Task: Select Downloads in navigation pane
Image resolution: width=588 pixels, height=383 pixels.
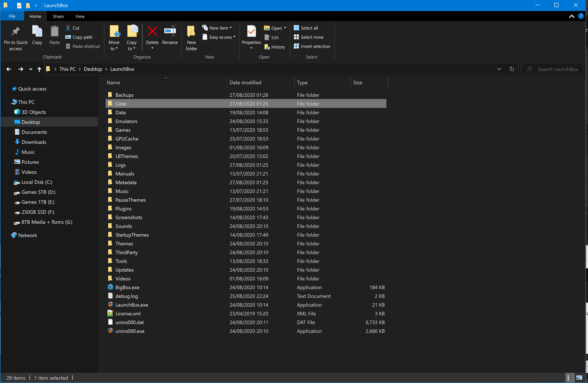Action: pyautogui.click(x=34, y=142)
